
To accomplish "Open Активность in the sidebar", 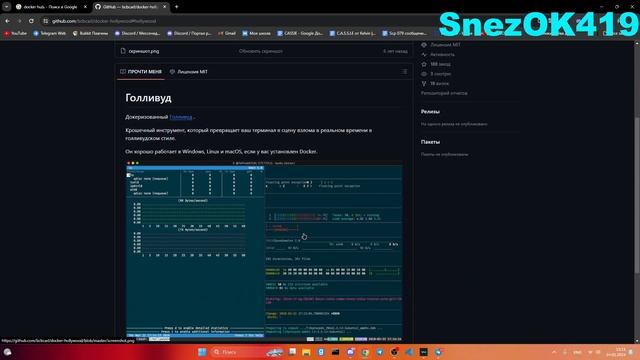I will (x=438, y=54).
